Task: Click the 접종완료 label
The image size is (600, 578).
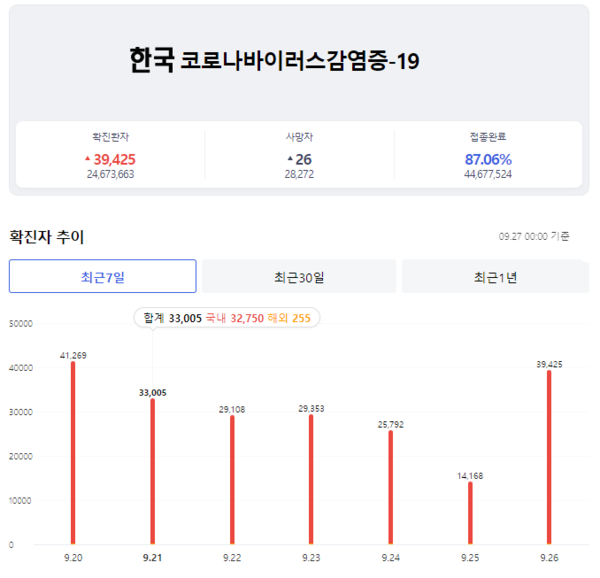Action: 488,137
